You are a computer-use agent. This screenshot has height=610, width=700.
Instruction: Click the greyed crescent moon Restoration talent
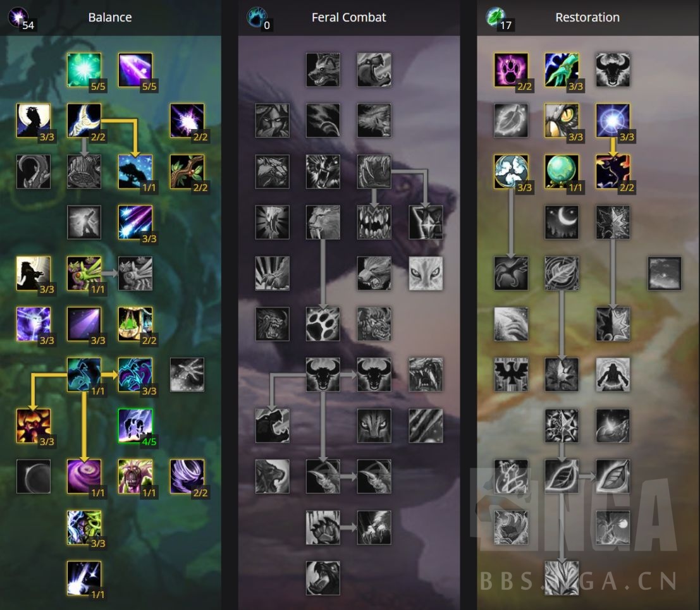click(x=562, y=223)
